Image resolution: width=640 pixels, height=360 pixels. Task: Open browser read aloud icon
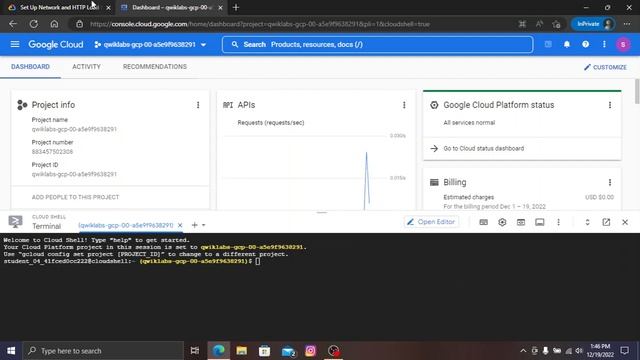tap(539, 24)
